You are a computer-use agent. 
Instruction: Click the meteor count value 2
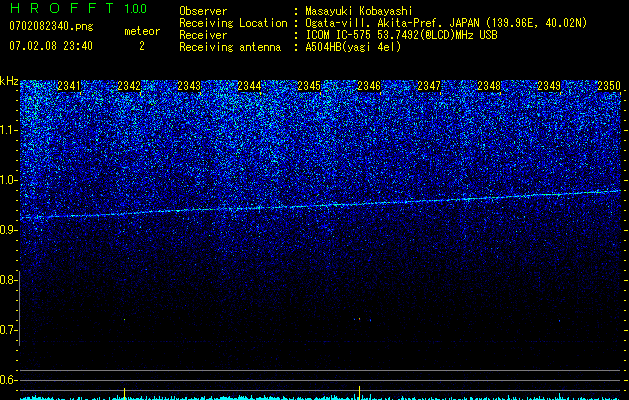[142, 46]
